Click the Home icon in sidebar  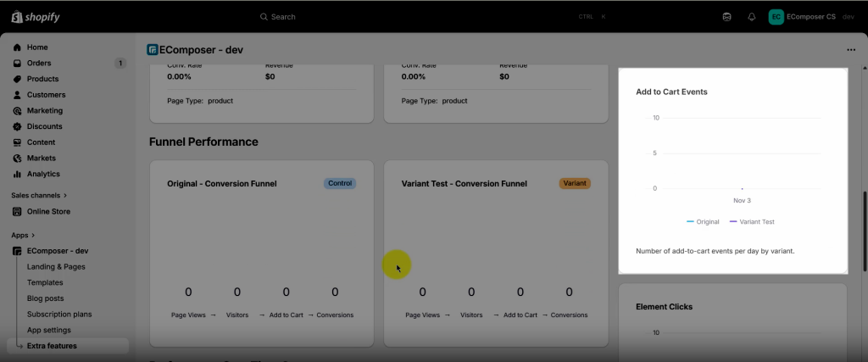point(17,47)
